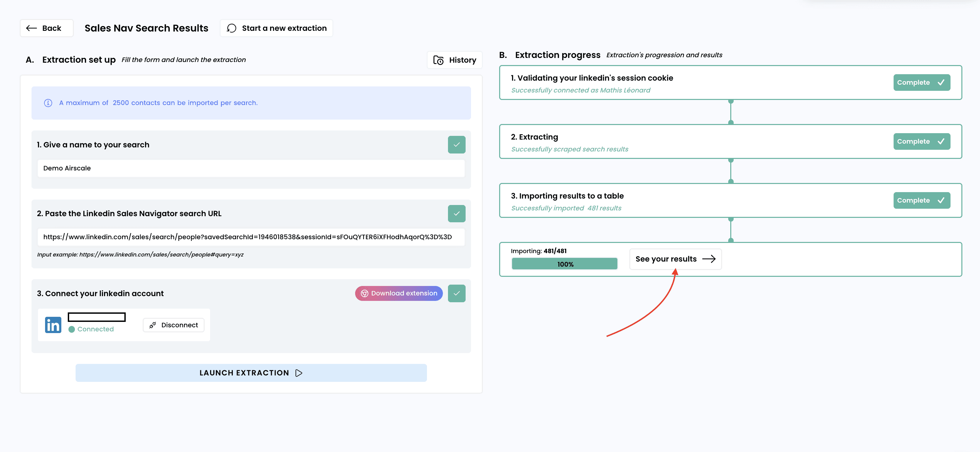Open the History panel

coord(455,60)
